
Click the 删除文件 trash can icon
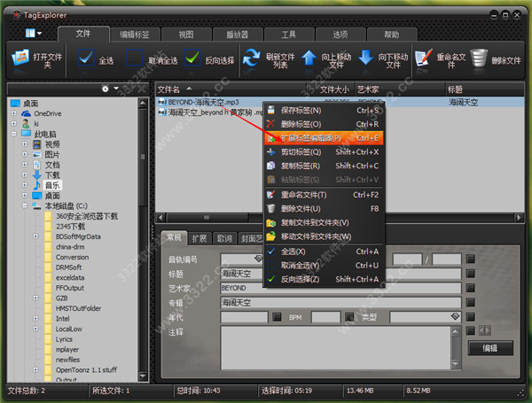pos(480,60)
